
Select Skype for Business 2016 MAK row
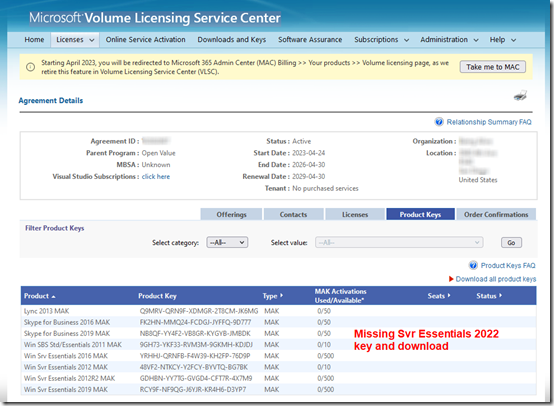tap(278, 322)
